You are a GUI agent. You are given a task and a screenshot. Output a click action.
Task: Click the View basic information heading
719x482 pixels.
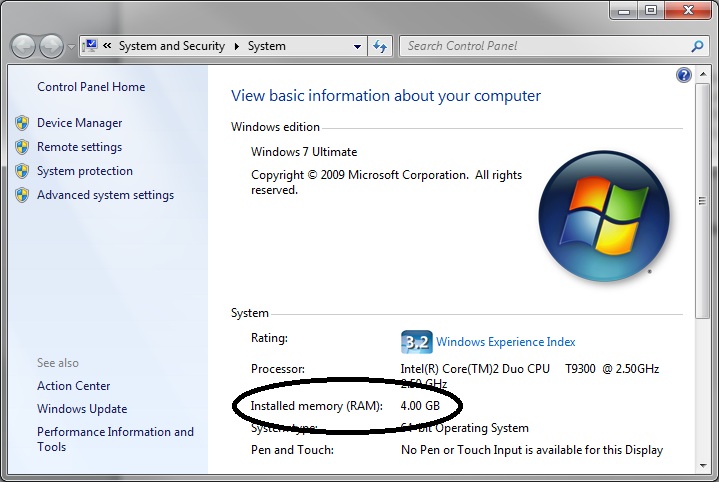[x=386, y=95]
